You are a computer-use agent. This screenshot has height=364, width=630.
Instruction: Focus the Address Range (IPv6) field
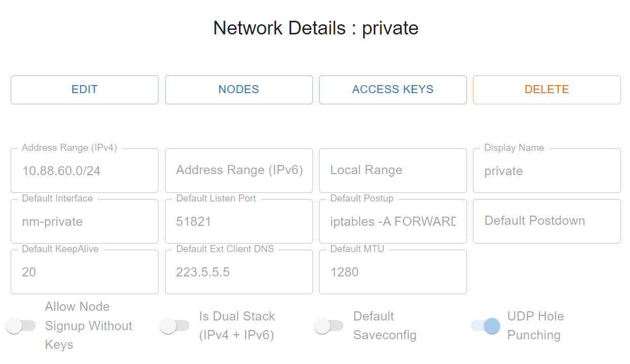click(239, 171)
